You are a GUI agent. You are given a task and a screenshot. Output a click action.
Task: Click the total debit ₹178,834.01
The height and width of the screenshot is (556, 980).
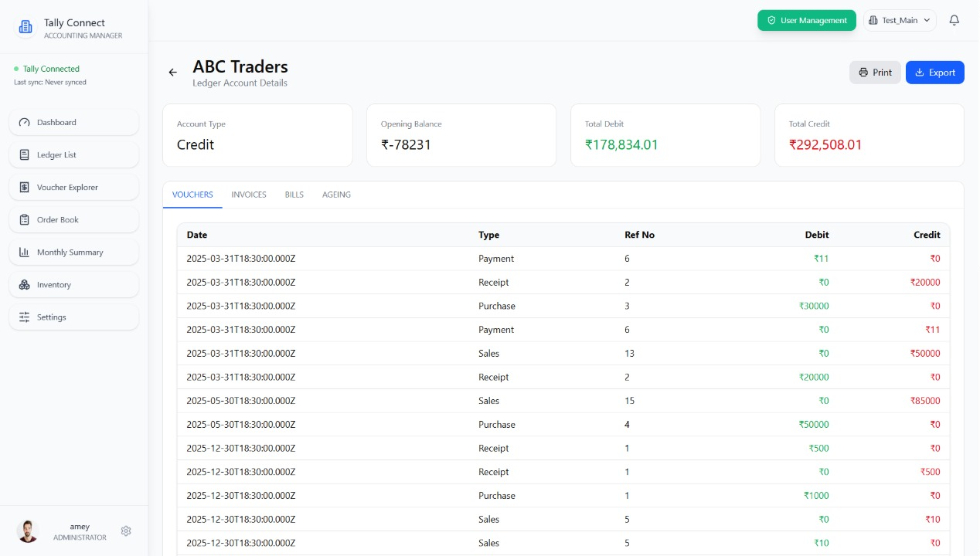(x=621, y=144)
